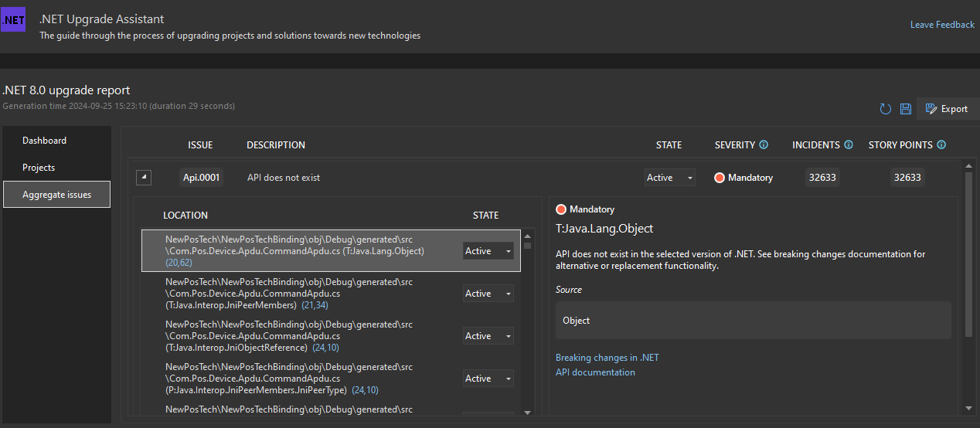Show Story Points info icon
The image size is (980, 428).
941,144
